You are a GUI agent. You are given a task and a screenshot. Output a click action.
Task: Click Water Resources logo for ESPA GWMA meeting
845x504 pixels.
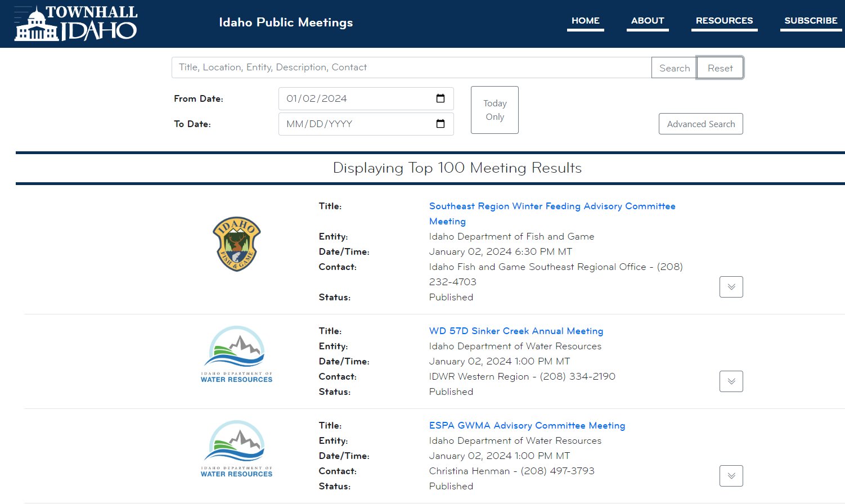[x=236, y=449]
